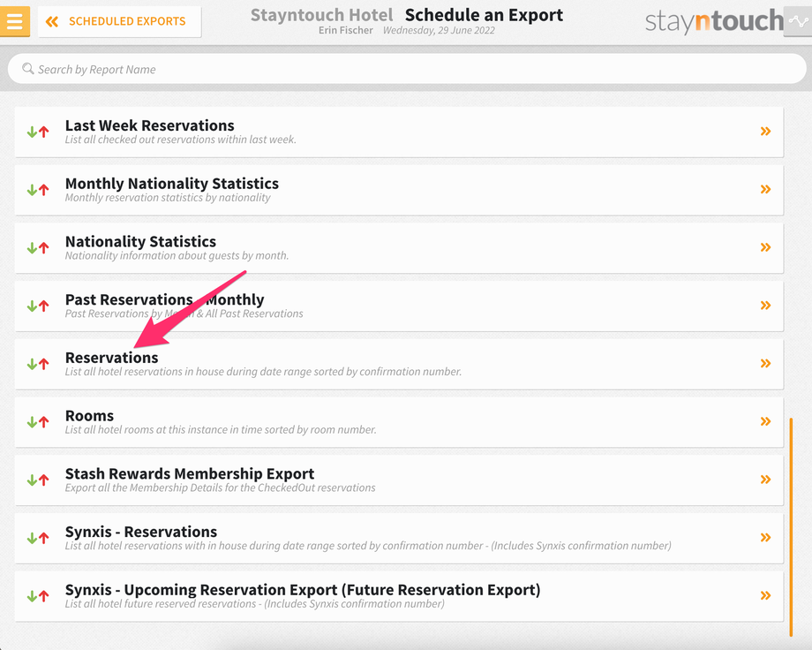Click the Synxis Upcoming Reservation export arrows icon
Viewport: 812px width, 650px height.
pos(38,597)
